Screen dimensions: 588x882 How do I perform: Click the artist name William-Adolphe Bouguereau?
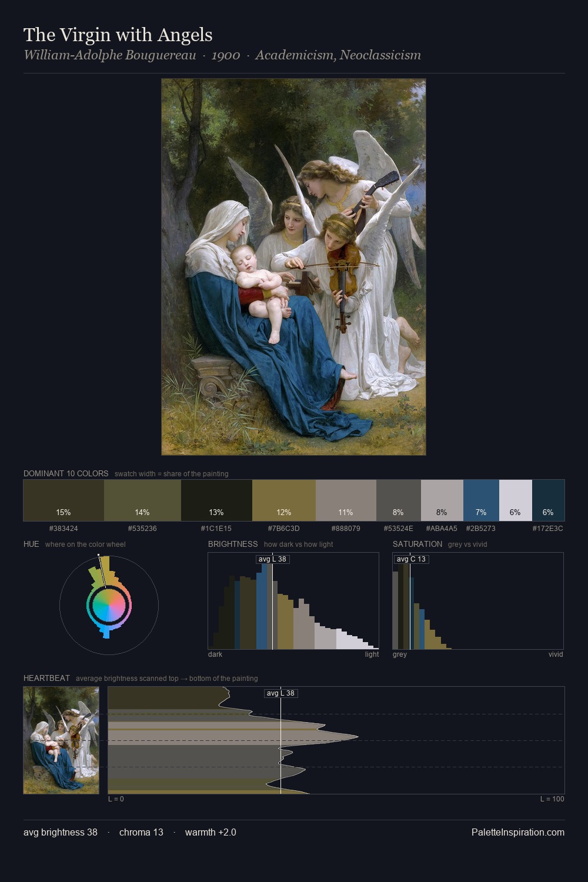(x=109, y=55)
